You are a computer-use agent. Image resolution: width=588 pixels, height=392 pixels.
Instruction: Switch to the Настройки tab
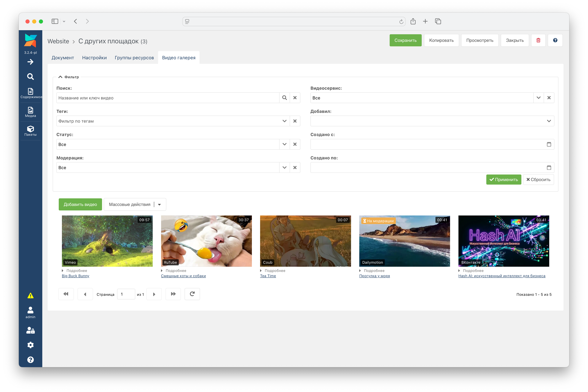click(94, 58)
